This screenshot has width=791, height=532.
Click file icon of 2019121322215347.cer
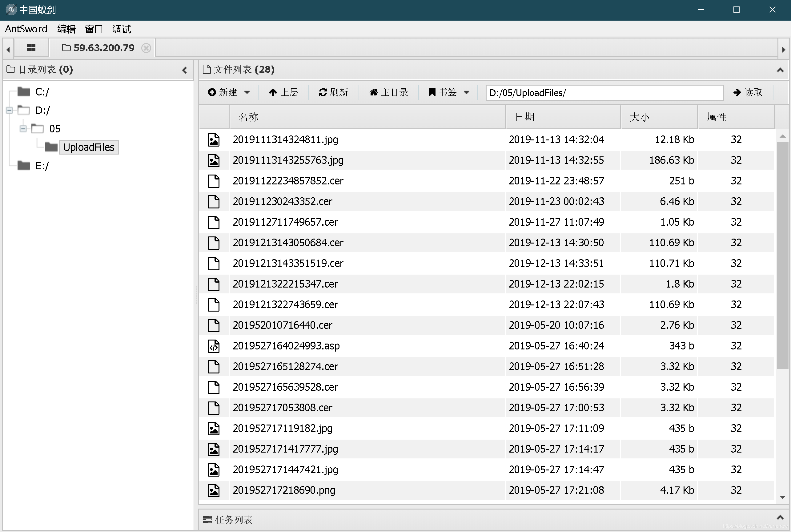point(214,284)
